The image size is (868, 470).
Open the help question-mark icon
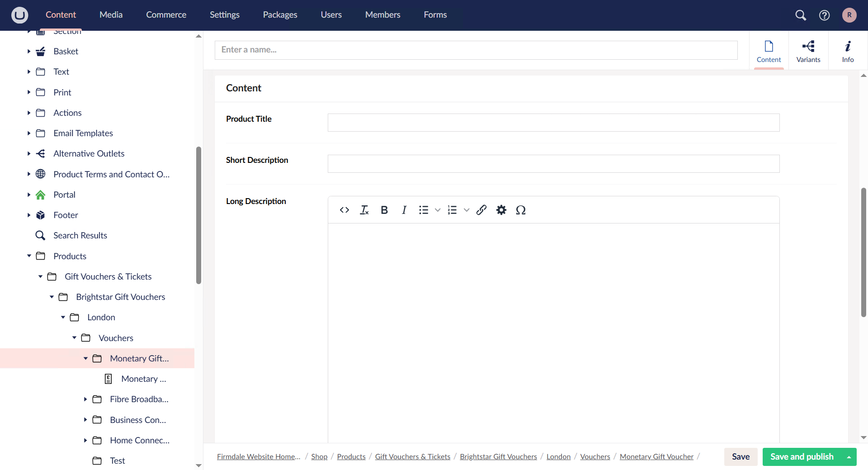[824, 15]
